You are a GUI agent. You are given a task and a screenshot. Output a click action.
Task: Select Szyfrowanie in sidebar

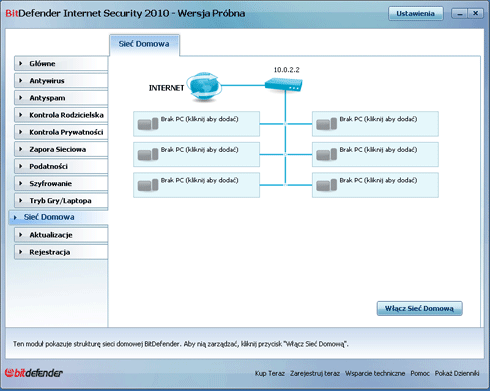pos(61,183)
